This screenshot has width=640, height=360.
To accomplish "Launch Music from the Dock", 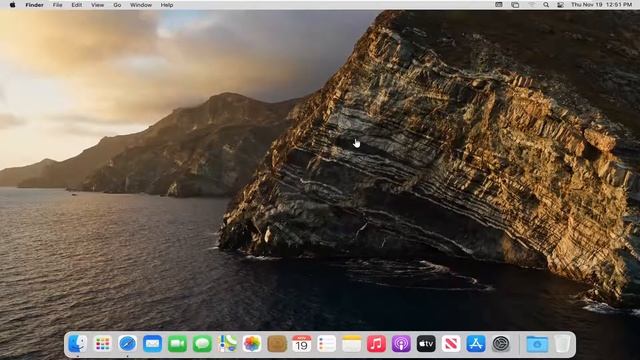I will click(376, 344).
